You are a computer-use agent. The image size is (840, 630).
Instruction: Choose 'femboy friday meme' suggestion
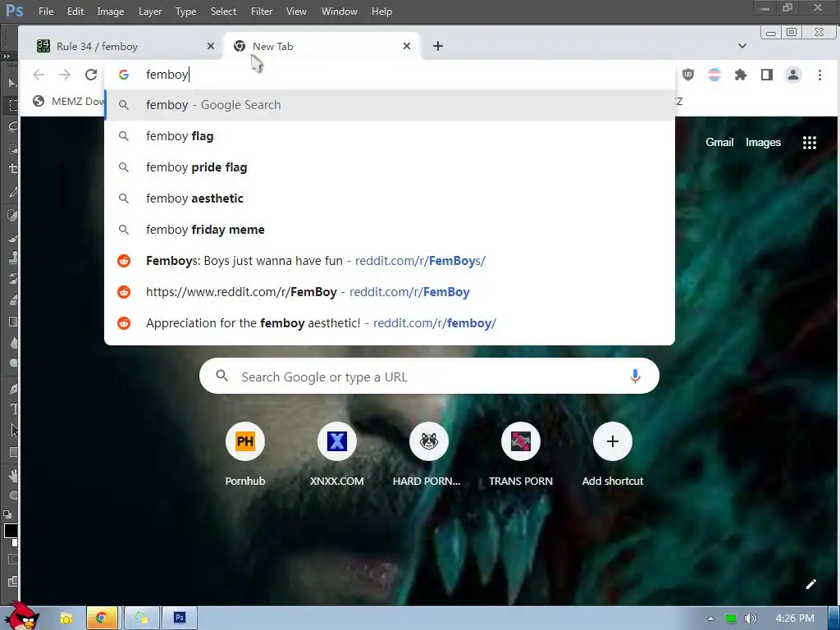pyautogui.click(x=390, y=230)
